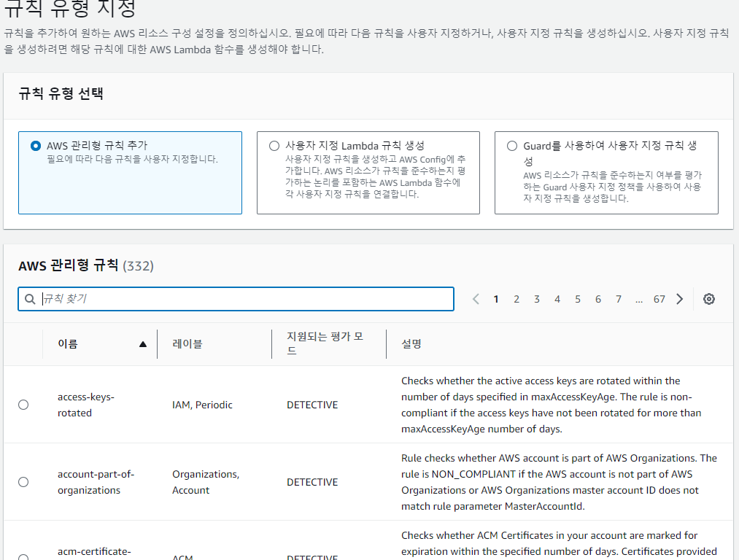The image size is (739, 560).
Task: Click DETECTIVE in the account-part-of-organizations row
Action: 312,482
